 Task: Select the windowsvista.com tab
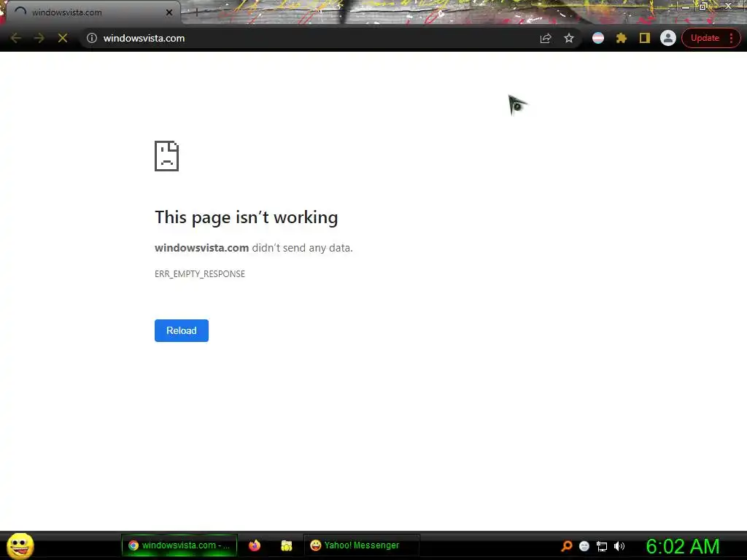coord(93,12)
